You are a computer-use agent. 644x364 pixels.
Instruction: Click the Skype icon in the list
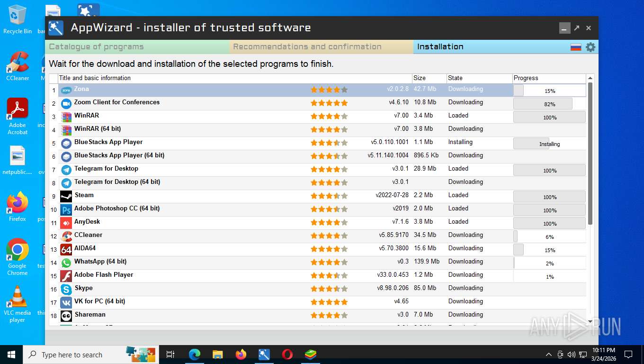pos(66,289)
